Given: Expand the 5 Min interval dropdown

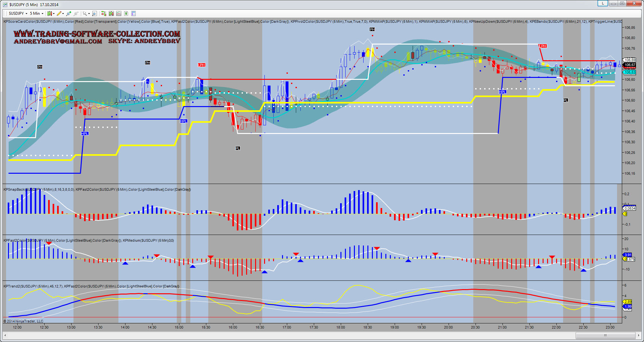Looking at the screenshot, I should click(x=37, y=13).
